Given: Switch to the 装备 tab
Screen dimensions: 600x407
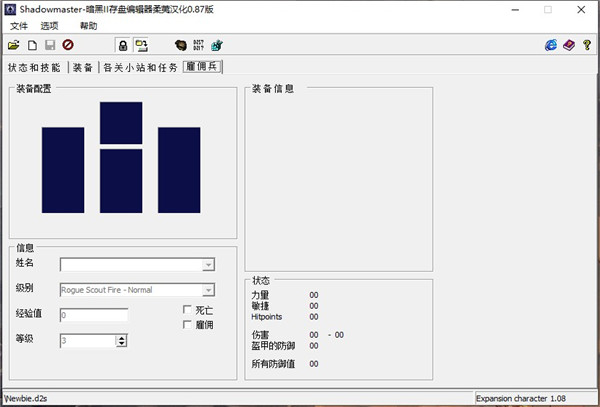Looking at the screenshot, I should (x=83, y=68).
